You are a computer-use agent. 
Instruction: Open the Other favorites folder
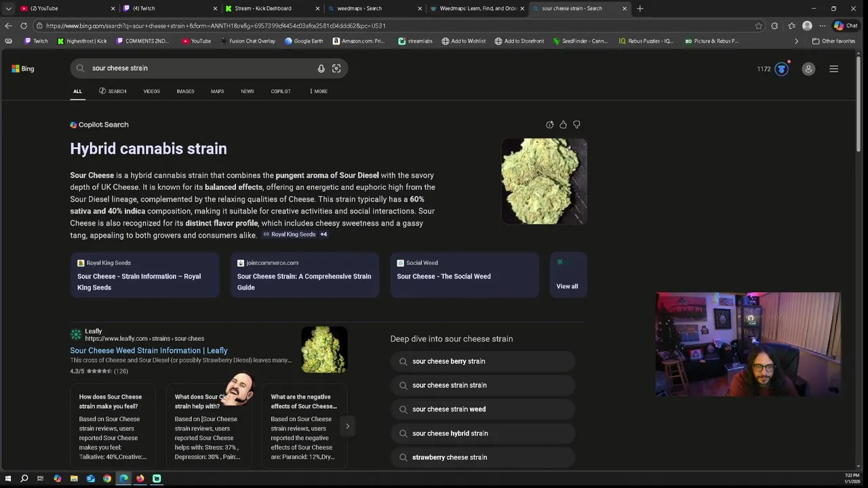pos(833,41)
